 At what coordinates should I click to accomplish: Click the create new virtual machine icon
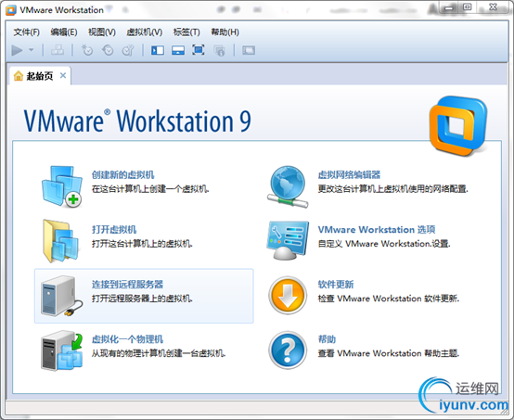61,186
